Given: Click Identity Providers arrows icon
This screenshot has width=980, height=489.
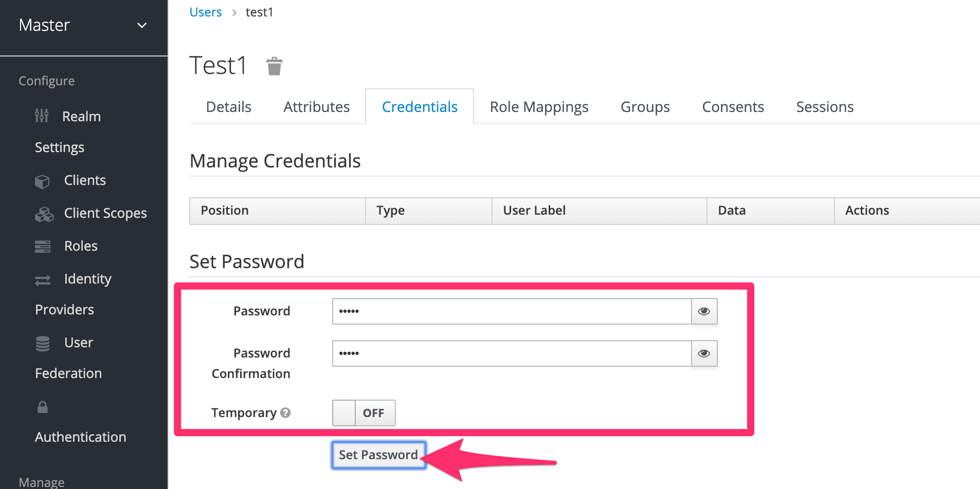Looking at the screenshot, I should 43,280.
